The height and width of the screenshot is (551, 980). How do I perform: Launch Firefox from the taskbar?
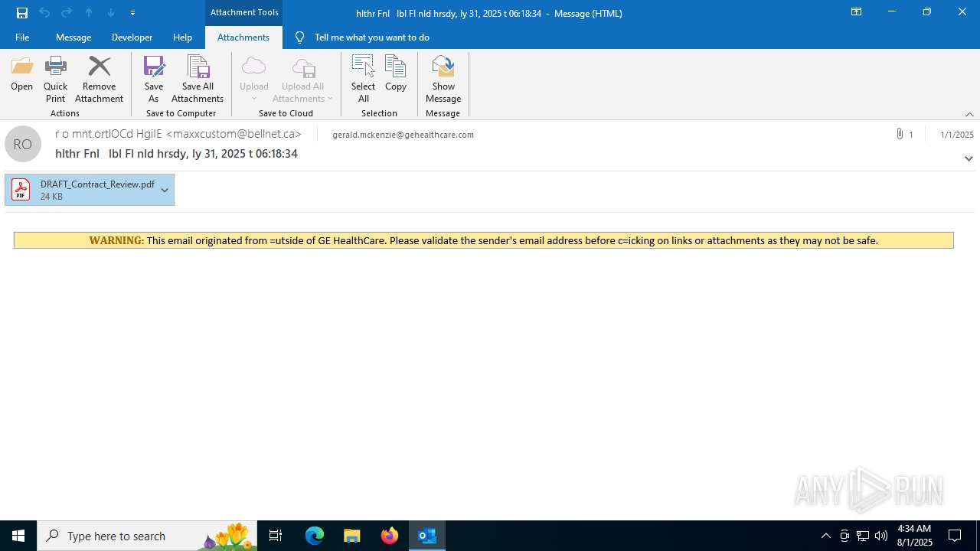point(390,536)
